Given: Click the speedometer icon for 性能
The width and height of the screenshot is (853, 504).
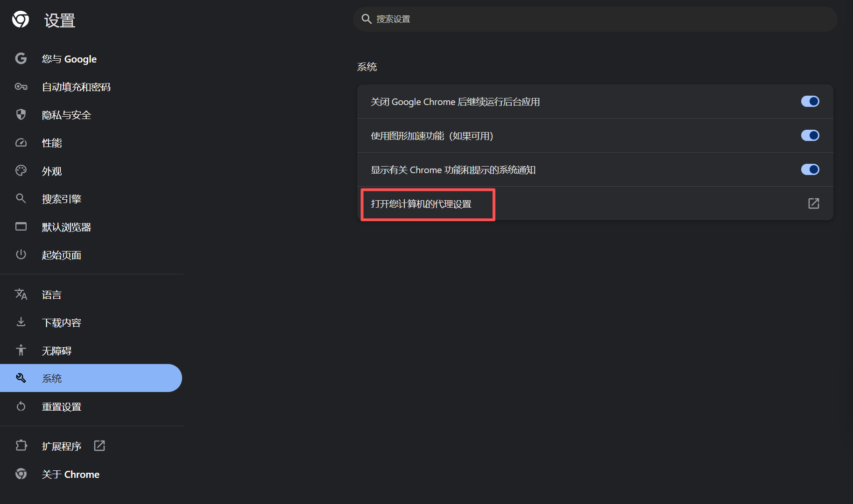Looking at the screenshot, I should 21,143.
